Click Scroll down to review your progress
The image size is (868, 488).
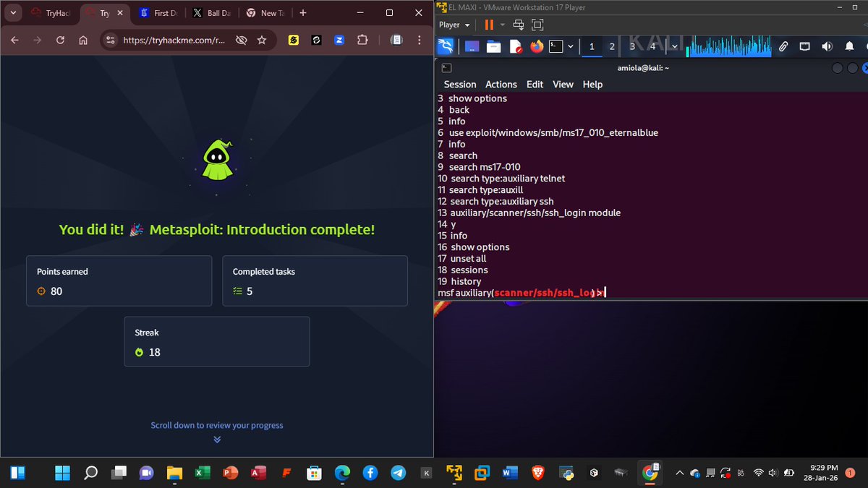point(217,425)
